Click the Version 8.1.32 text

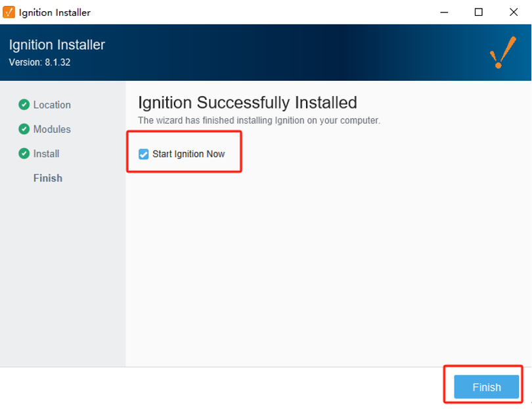(x=39, y=62)
